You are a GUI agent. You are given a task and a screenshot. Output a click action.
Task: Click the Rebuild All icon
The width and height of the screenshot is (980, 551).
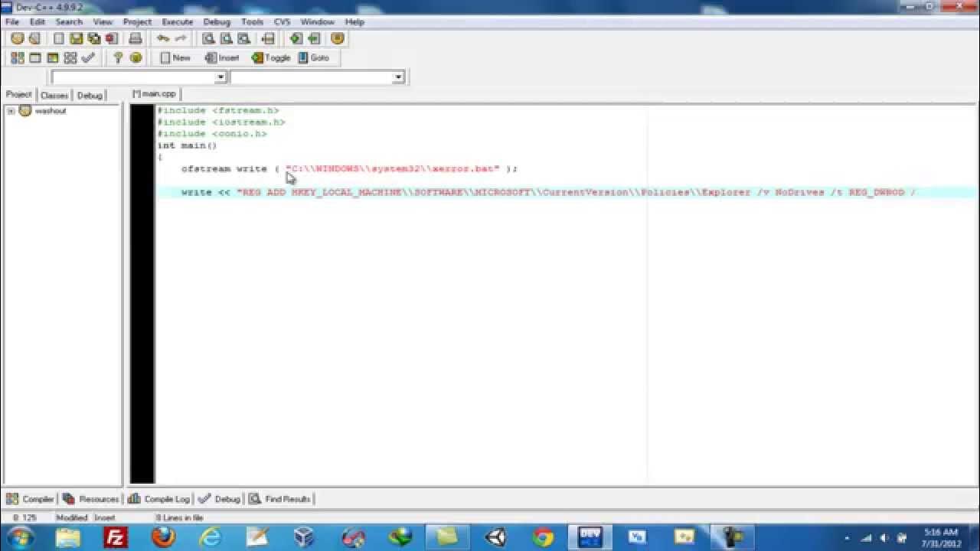[x=70, y=57]
